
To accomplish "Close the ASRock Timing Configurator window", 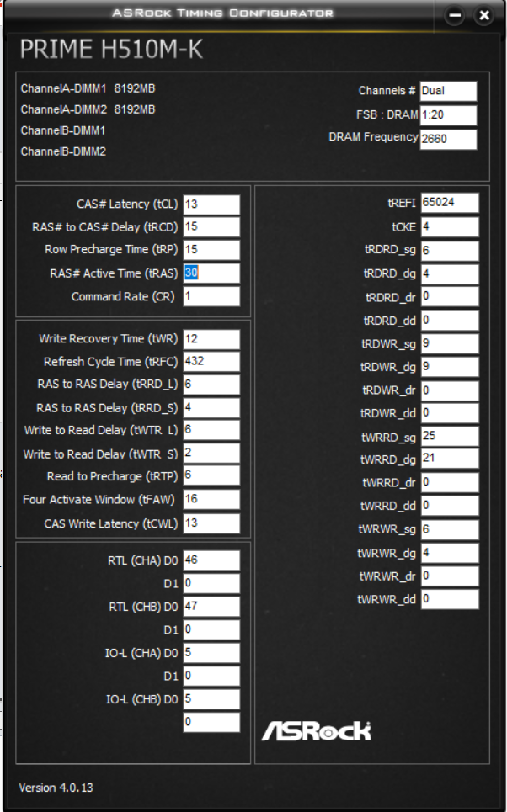I will coord(484,15).
